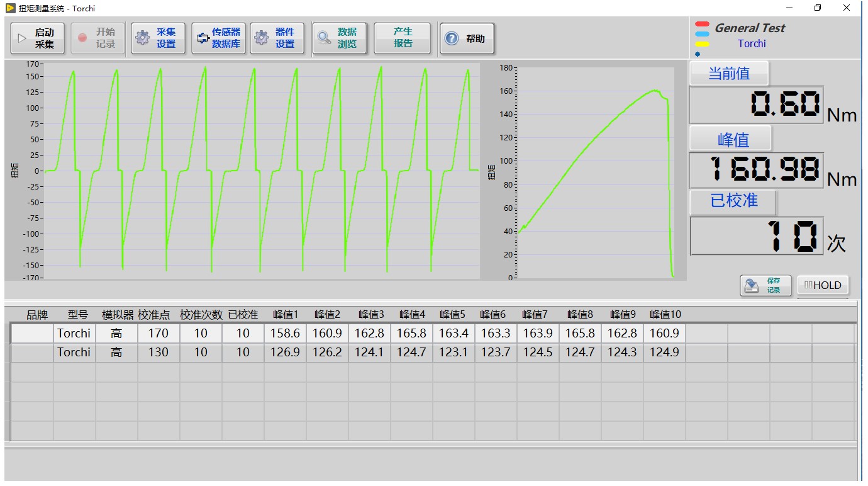
Task: Click the 已校准 calibrated button
Action: tap(733, 201)
